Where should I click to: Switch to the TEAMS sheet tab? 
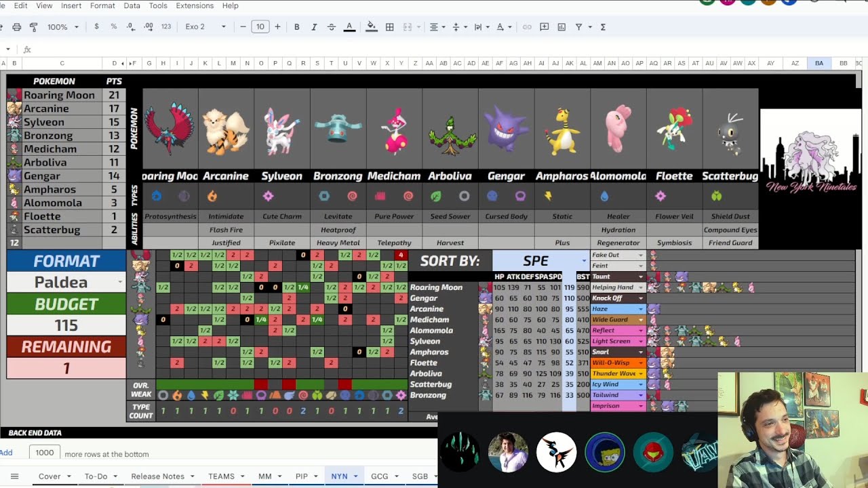coord(222,476)
